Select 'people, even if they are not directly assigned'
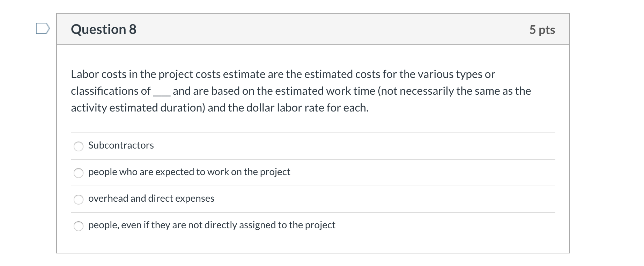Image resolution: width=644 pixels, height=266 pixels. 79,226
